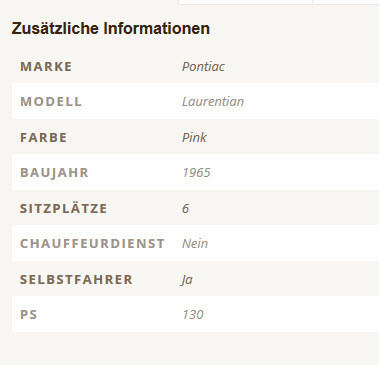This screenshot has height=365, width=379.
Task: Click the Ja value for Selbstfahrer
Action: 187,280
